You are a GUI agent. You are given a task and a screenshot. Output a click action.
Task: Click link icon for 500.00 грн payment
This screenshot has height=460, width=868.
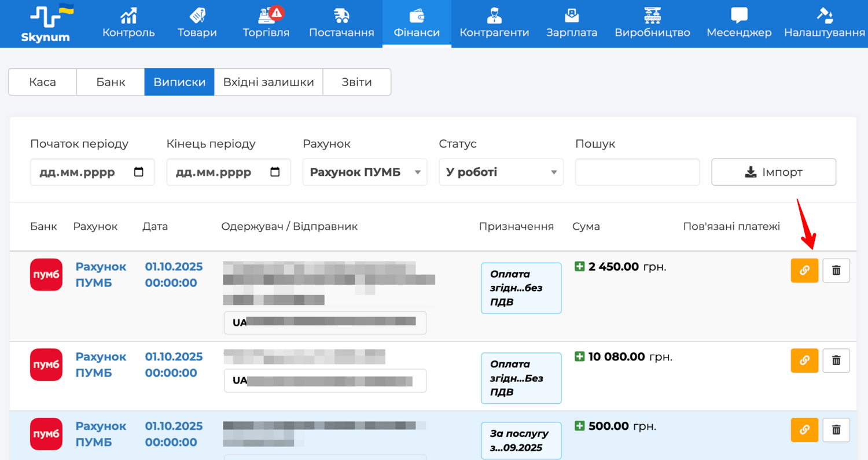coord(804,430)
